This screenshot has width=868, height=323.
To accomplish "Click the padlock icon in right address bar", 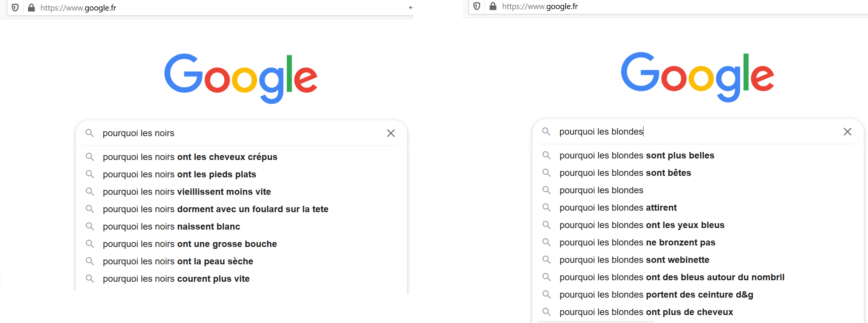I will tap(493, 6).
